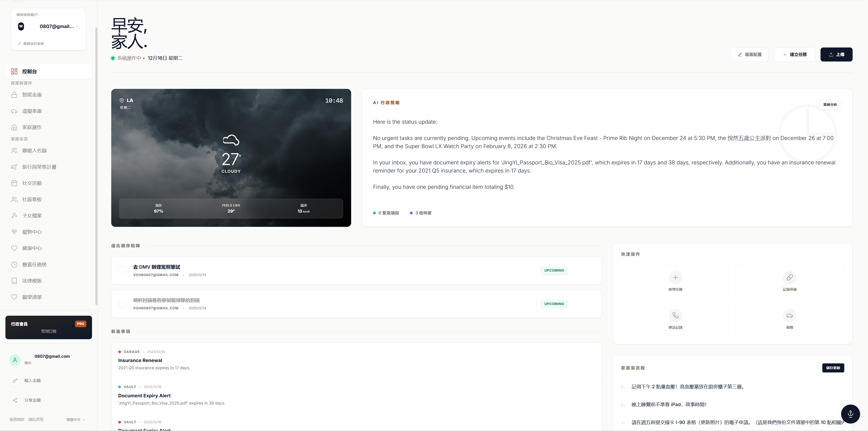The width and height of the screenshot is (868, 431).
Task: Open the 隱私政策 link
Action: point(36,419)
